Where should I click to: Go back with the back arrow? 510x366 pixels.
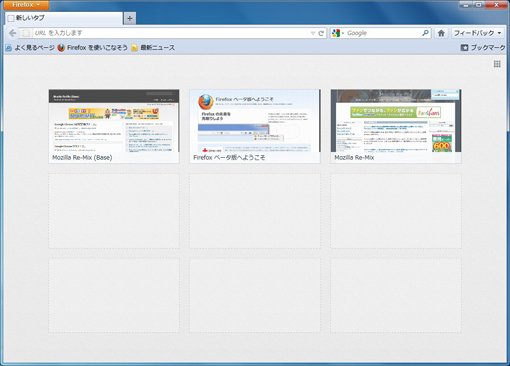12,33
